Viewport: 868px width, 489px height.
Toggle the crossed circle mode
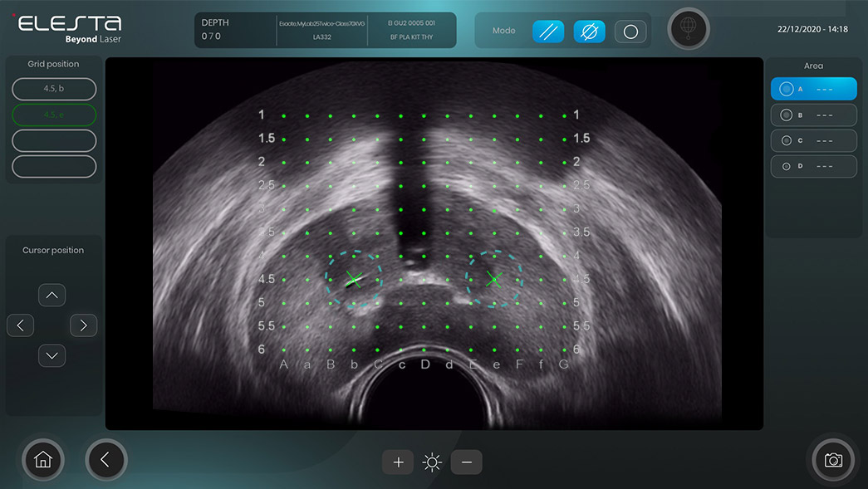pyautogui.click(x=589, y=32)
